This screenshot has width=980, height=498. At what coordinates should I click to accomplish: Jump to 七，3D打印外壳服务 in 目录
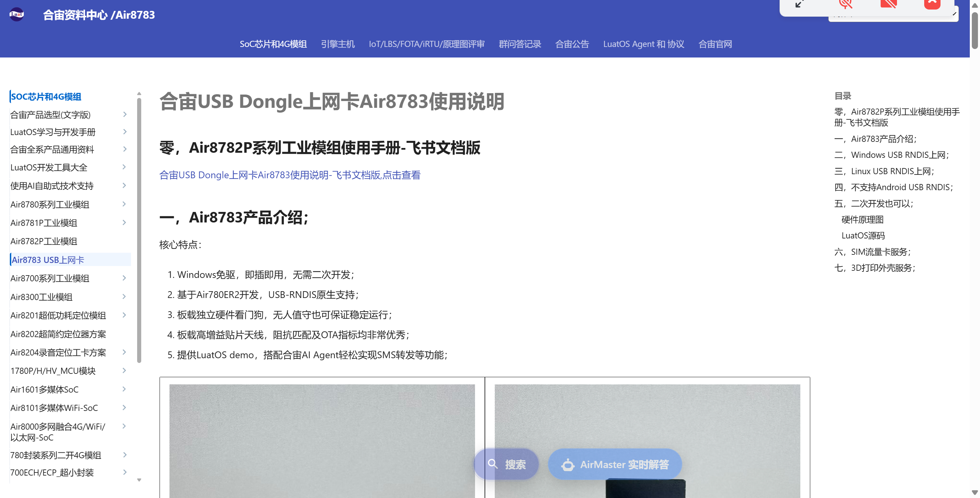coord(875,268)
